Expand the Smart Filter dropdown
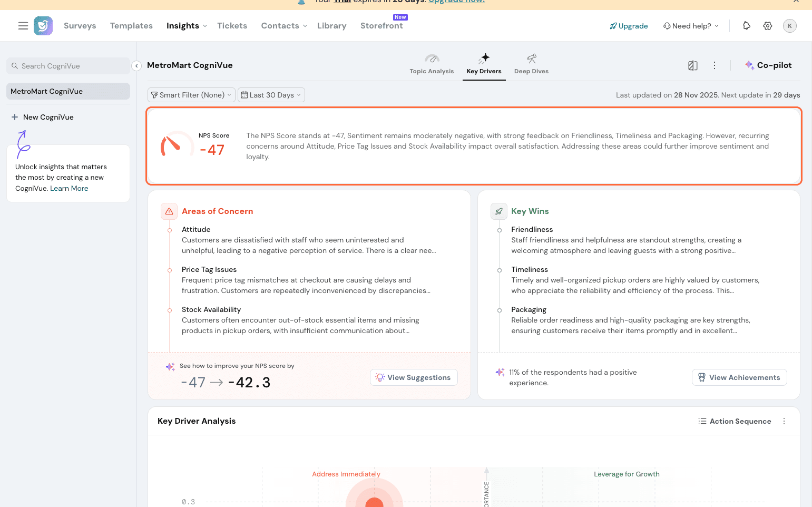 coord(191,95)
